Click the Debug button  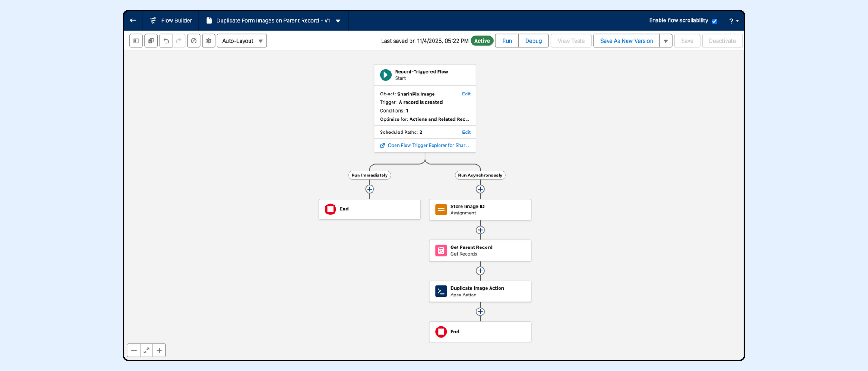pos(533,41)
